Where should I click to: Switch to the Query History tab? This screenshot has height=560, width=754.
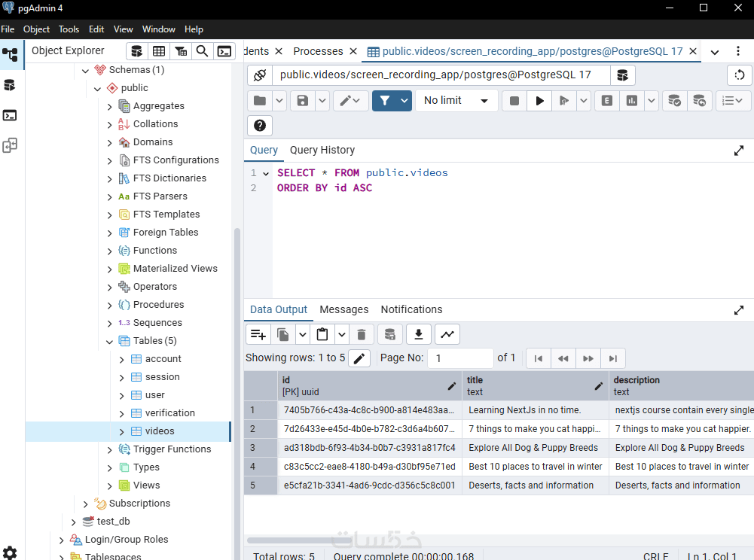pos(322,150)
